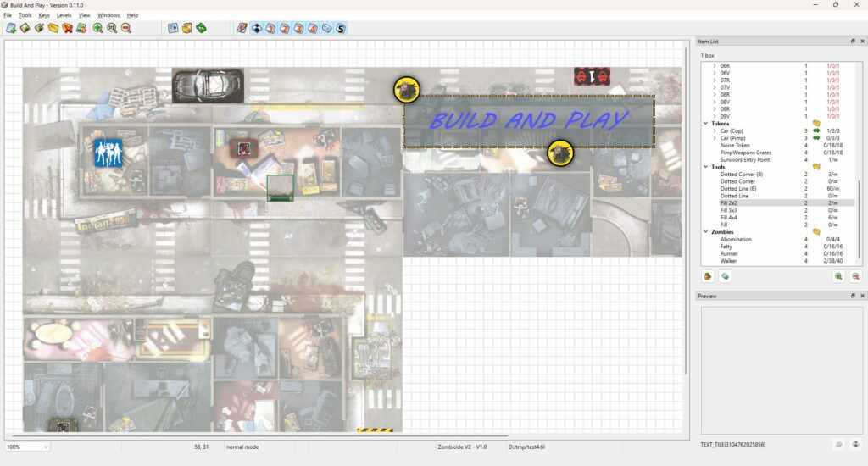
Task: Click the green arrows icon beside Car (Pimp)
Action: point(816,138)
